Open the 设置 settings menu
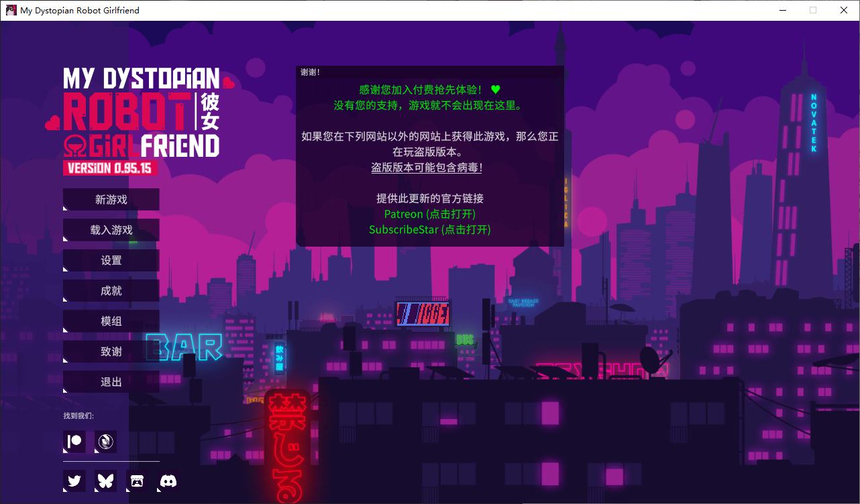Screen dimensions: 860x504 point(111,260)
